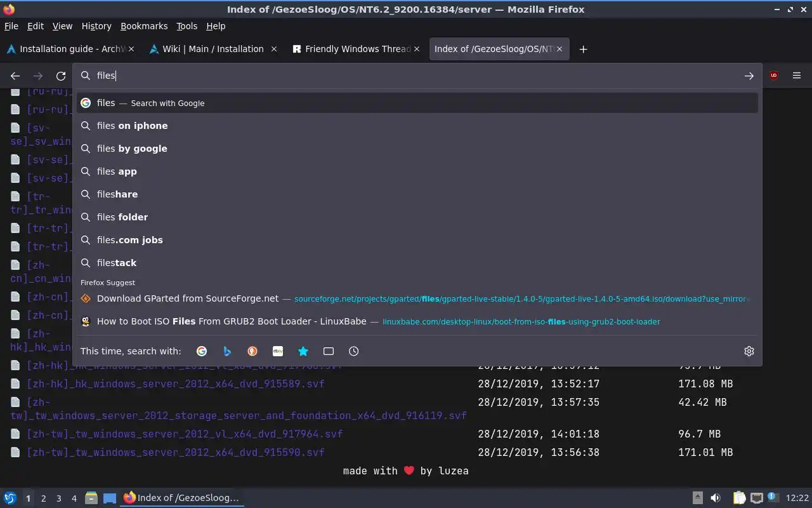
Task: Open hk_windows_server_2012_x64_dvd_915589.svf link
Action: click(x=175, y=384)
